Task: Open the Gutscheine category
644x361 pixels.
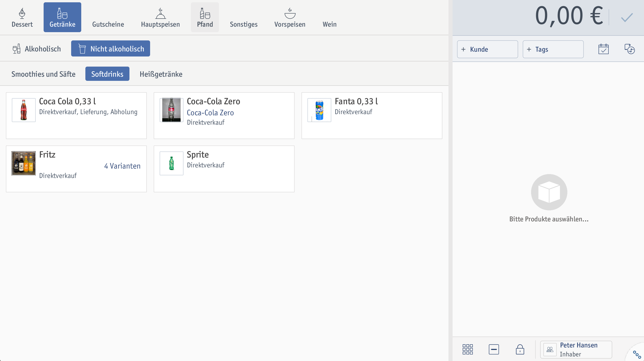Action: (108, 17)
